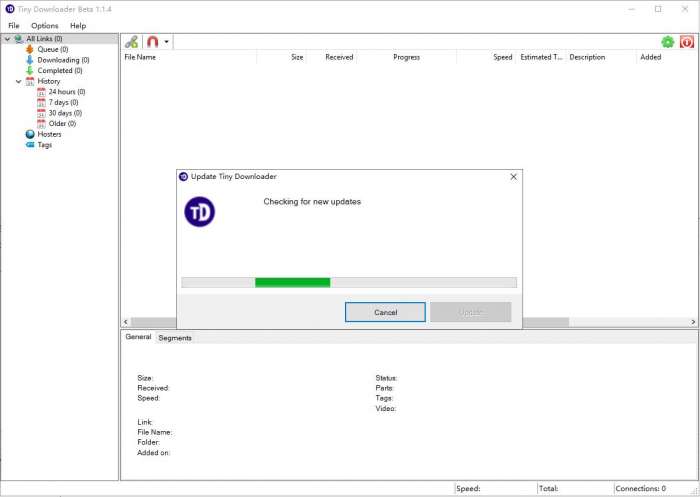
Task: Select Downloading (0) in sidebar
Action: (x=63, y=60)
